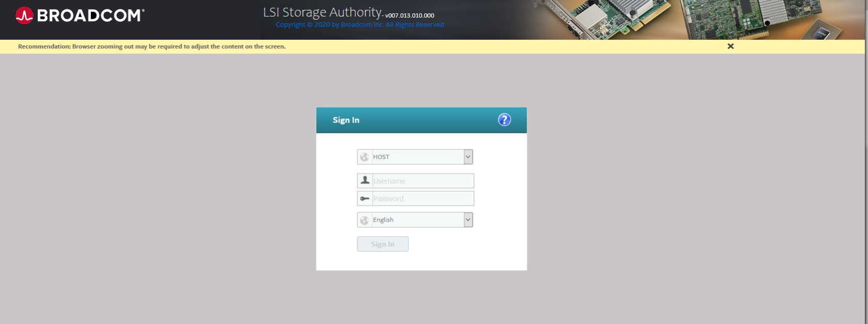Focus the Username text field
The width and height of the screenshot is (868, 324).
point(423,181)
